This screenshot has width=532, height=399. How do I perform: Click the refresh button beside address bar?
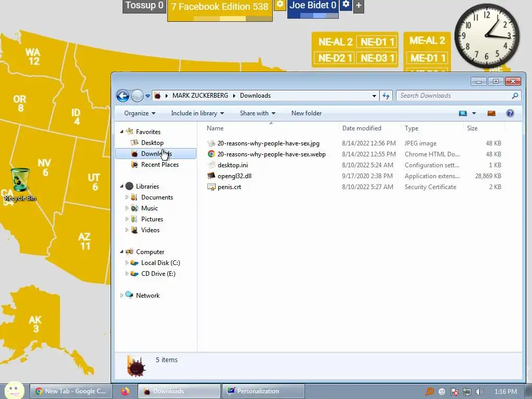(386, 96)
